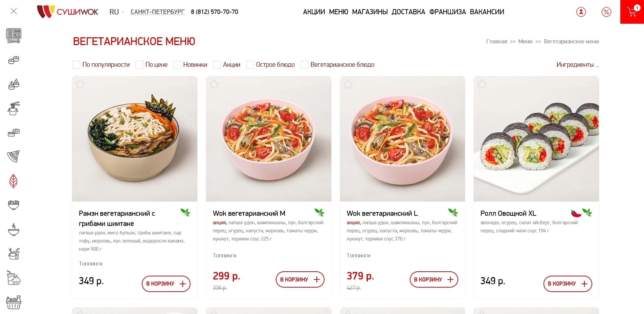Open the user account profile icon
This screenshot has height=314, width=644.
[580, 12]
